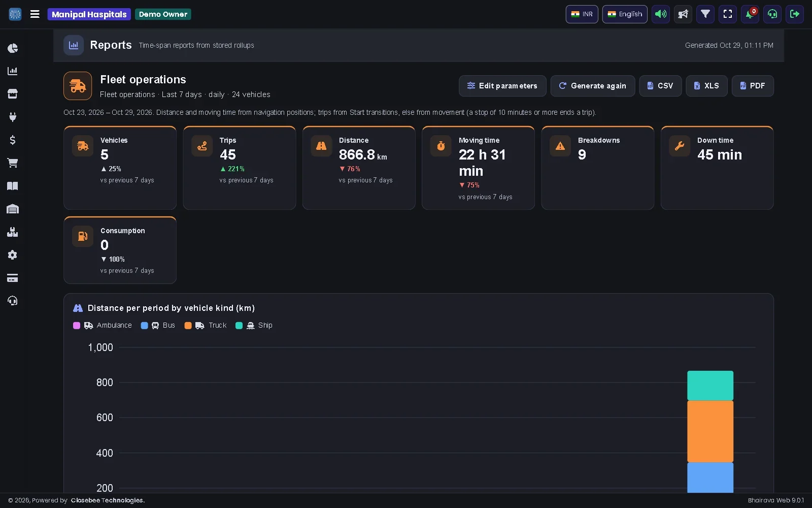Click the teal Ship bar segment
The image size is (812, 508).
click(710, 386)
